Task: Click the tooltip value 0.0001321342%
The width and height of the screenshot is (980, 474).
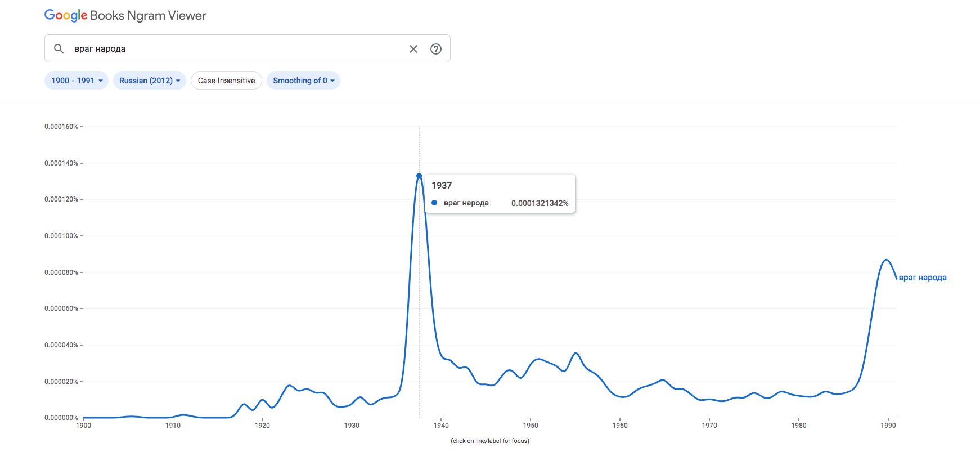Action: (x=540, y=203)
